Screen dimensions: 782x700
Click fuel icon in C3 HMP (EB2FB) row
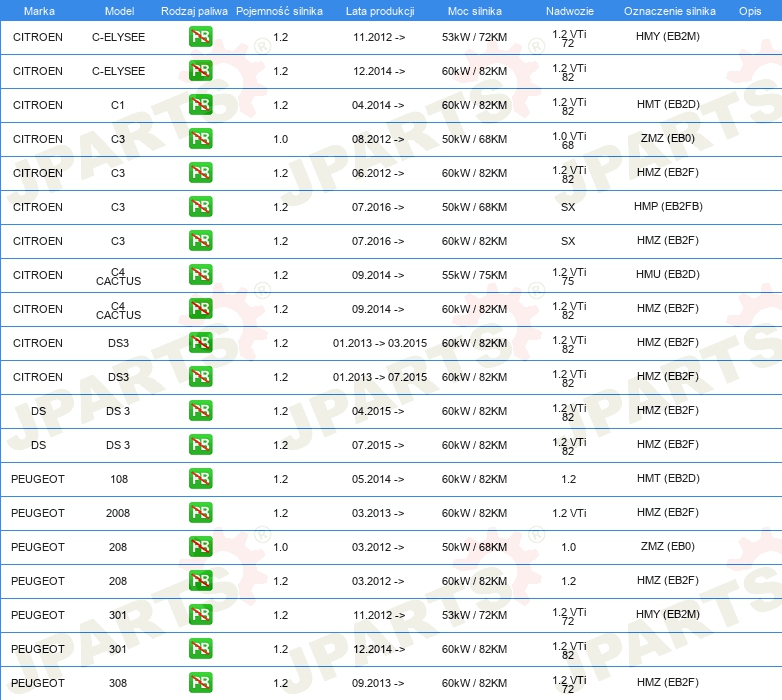point(200,206)
